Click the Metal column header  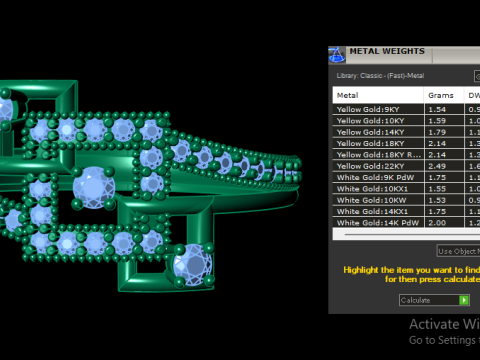(378, 95)
